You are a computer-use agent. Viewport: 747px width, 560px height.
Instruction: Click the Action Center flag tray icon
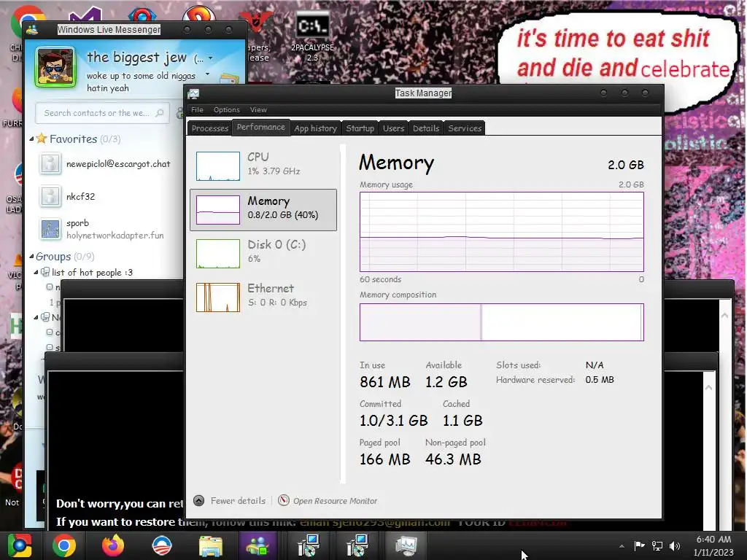639,545
